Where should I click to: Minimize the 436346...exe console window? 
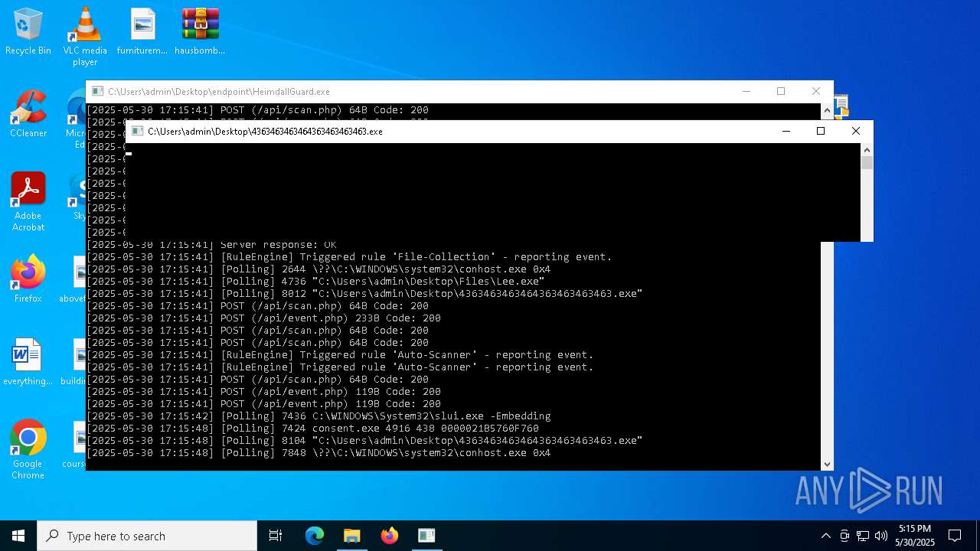pos(786,131)
